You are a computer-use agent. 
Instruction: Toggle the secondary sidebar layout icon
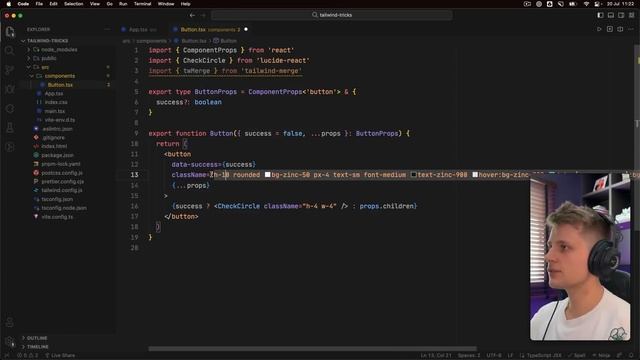621,15
